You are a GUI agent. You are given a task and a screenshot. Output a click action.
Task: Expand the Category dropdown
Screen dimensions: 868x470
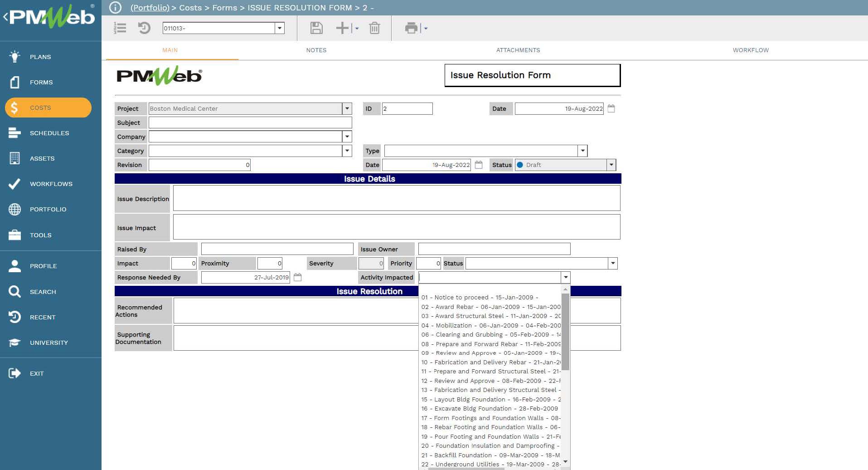347,151
